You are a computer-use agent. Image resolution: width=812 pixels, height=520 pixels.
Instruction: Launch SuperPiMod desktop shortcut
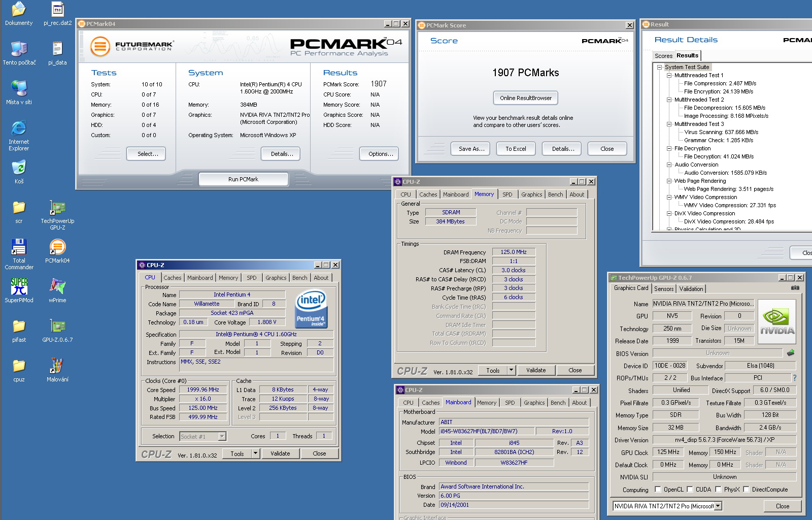click(19, 290)
